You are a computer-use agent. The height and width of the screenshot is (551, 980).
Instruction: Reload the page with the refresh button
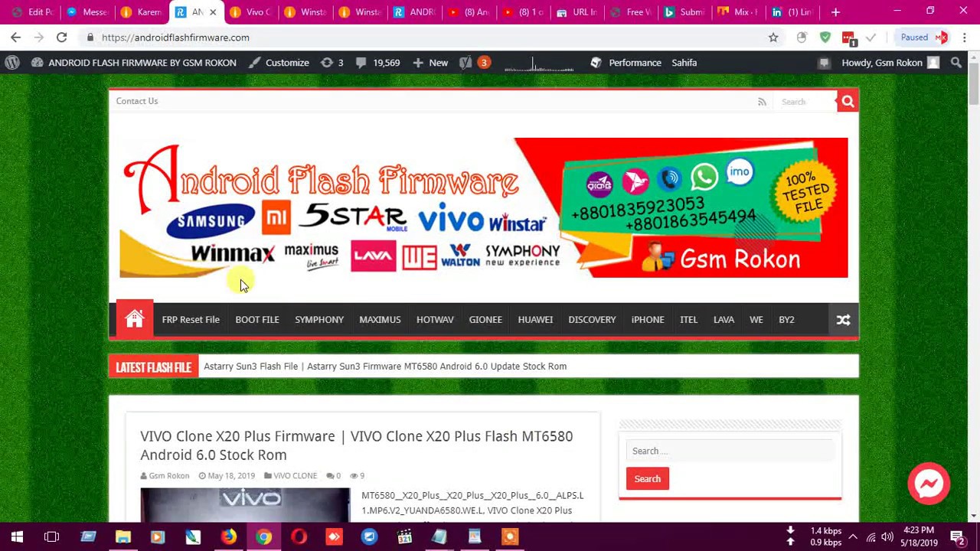pos(61,37)
